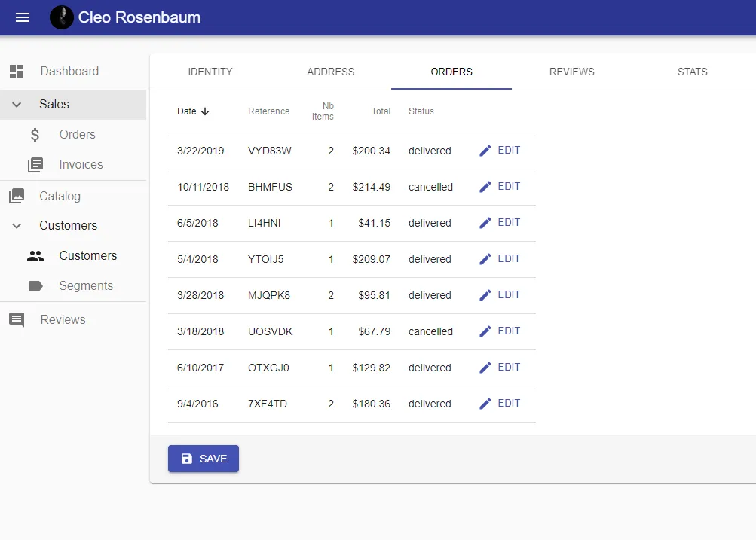Viewport: 756px width, 540px height.
Task: Click the cancelled status of order UOSVDK
Action: 430,331
